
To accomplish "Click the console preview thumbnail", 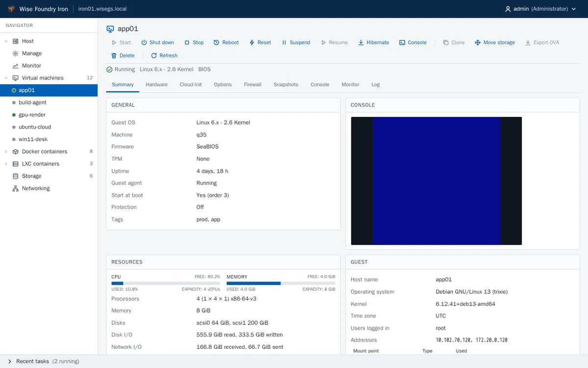I will 437,181.
